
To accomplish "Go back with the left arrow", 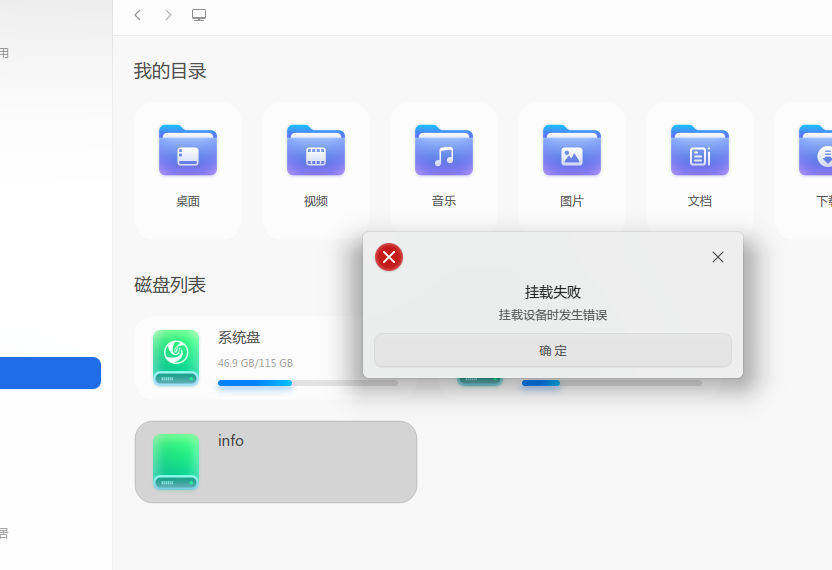I will click(137, 15).
